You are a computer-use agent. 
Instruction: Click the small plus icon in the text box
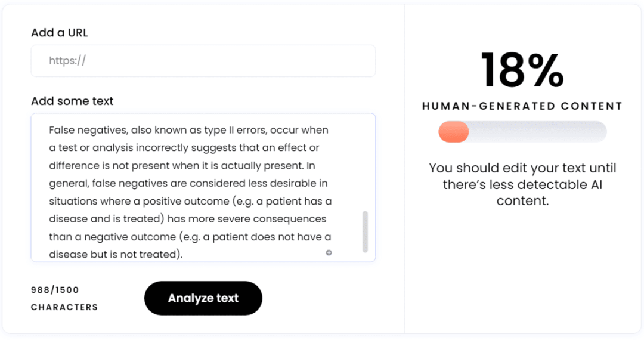pyautogui.click(x=329, y=253)
